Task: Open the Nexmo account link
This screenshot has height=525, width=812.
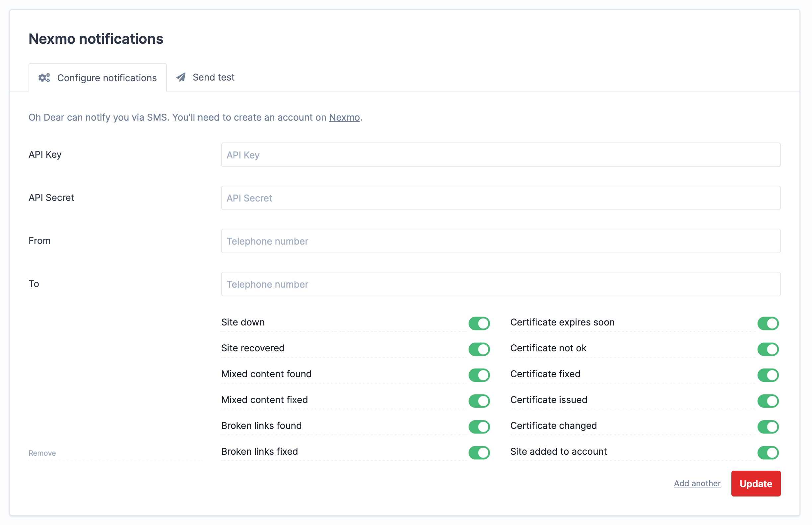Action: click(344, 117)
